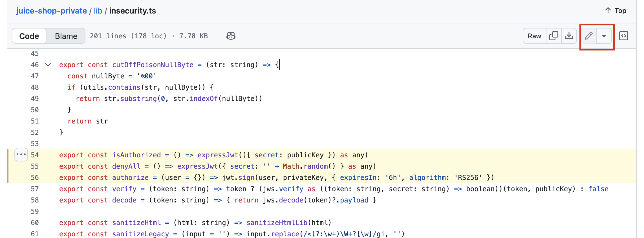Image resolution: width=644 pixels, height=238 pixels.
Task: Open the Raw file view
Action: coord(534,36)
